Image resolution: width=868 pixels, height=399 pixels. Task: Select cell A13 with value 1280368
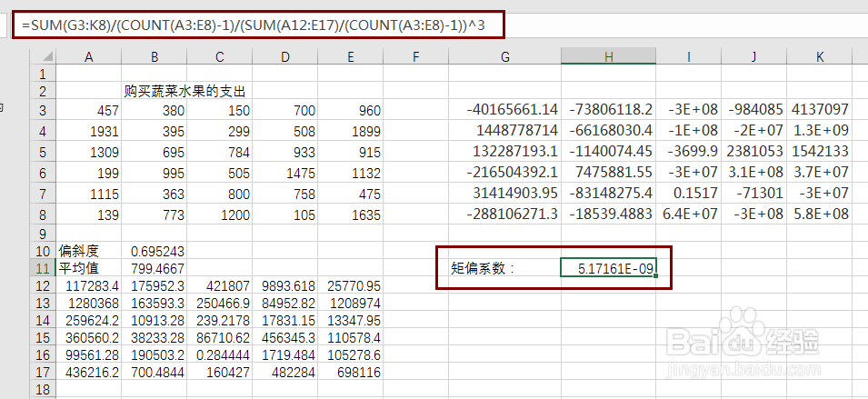(88, 304)
